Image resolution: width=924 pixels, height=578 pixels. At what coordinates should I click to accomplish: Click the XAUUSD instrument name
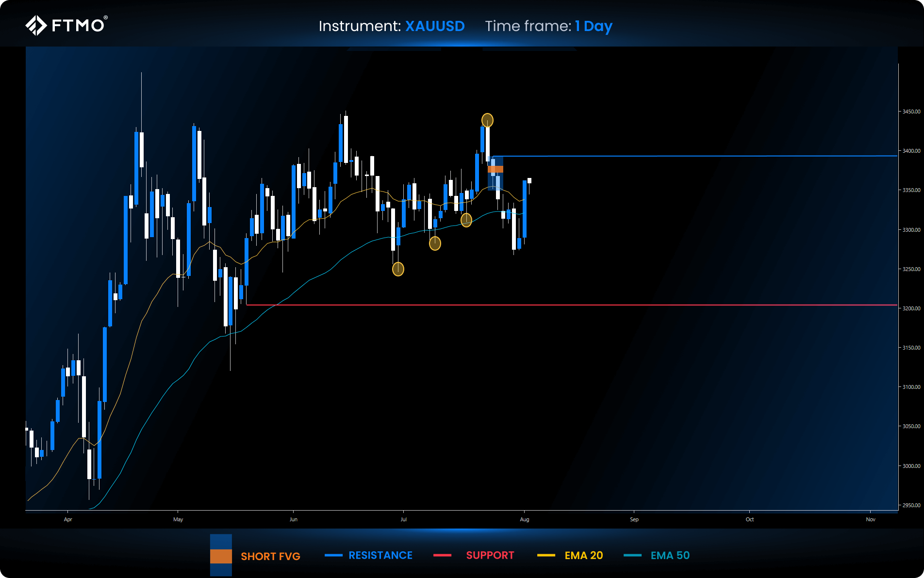click(x=435, y=26)
